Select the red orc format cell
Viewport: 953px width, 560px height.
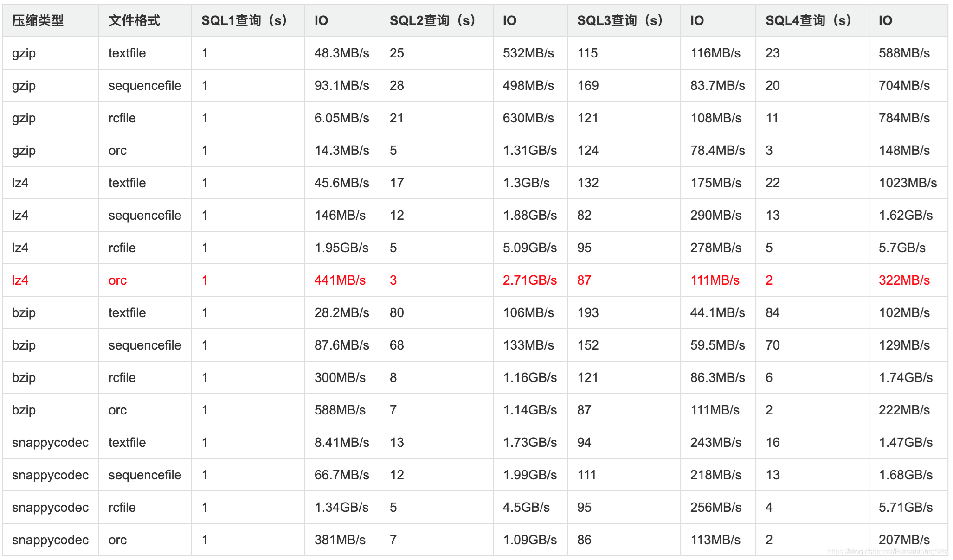coord(117,280)
